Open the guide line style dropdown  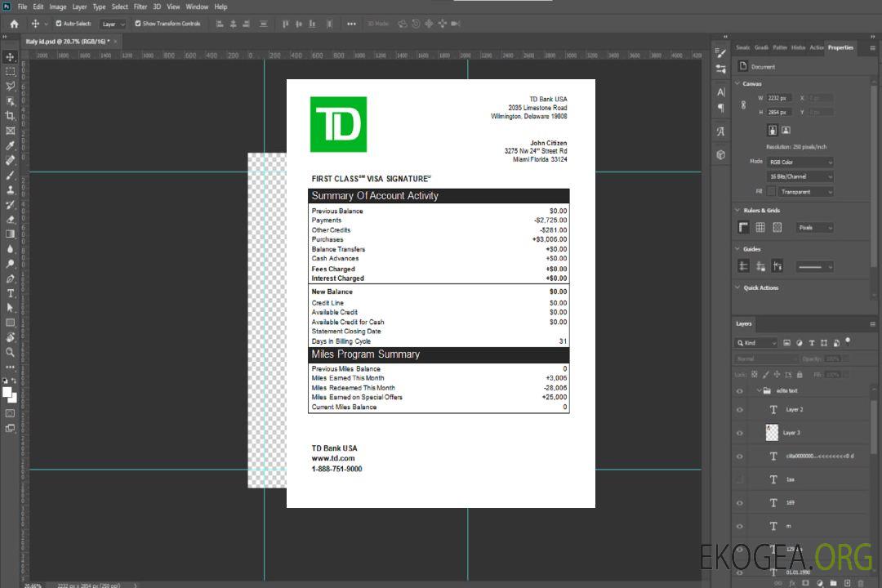814,267
